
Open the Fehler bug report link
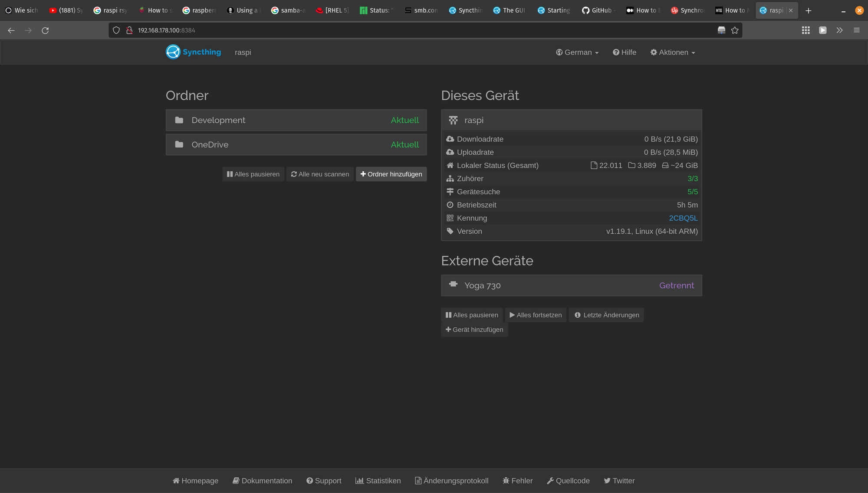[x=517, y=481]
